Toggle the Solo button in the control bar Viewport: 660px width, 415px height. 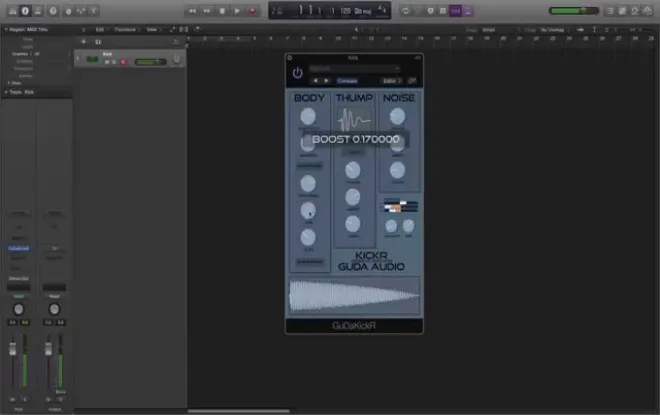[443, 11]
